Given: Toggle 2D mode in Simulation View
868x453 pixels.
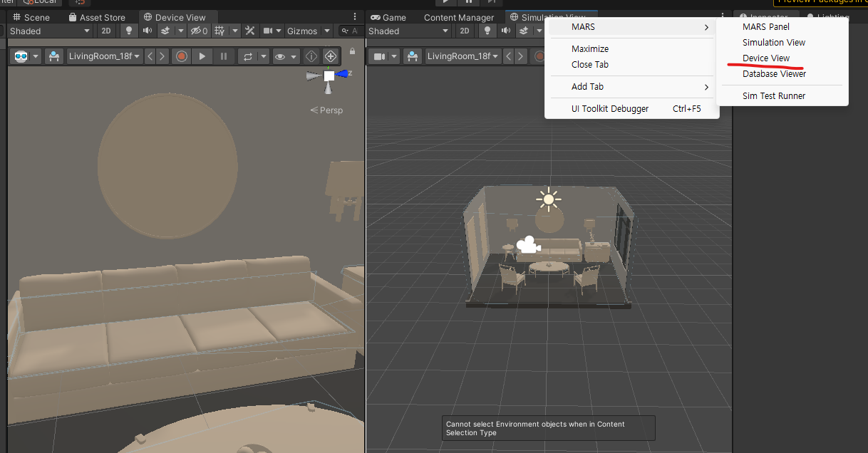Looking at the screenshot, I should tap(465, 31).
